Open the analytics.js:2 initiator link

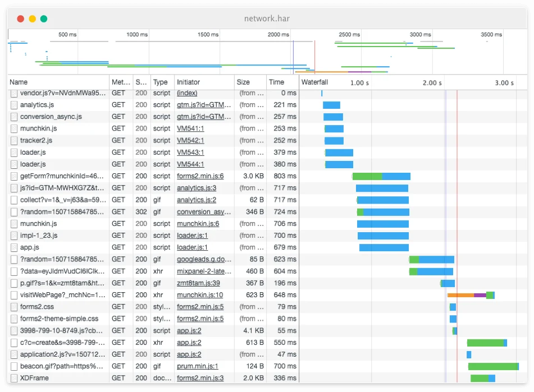[x=197, y=200]
